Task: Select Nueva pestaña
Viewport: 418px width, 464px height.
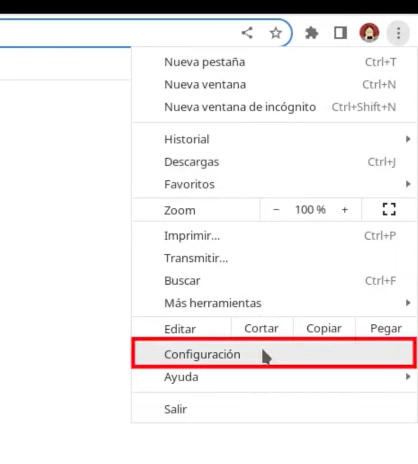Action: click(274, 62)
